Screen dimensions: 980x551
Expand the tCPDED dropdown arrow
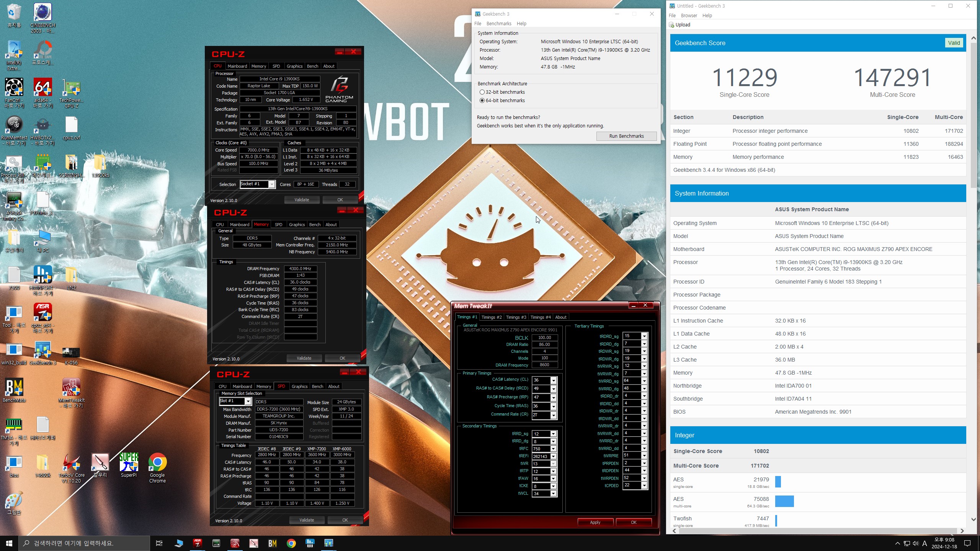pyautogui.click(x=644, y=486)
